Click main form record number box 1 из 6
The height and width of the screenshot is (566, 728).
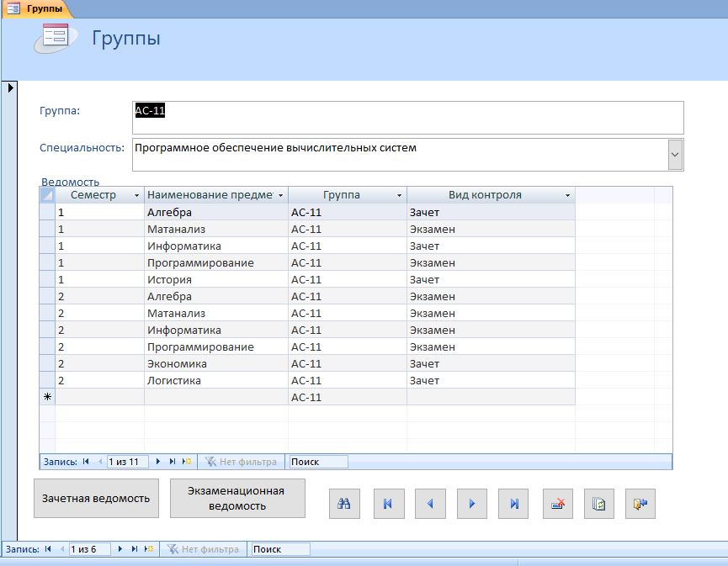pyautogui.click(x=89, y=549)
